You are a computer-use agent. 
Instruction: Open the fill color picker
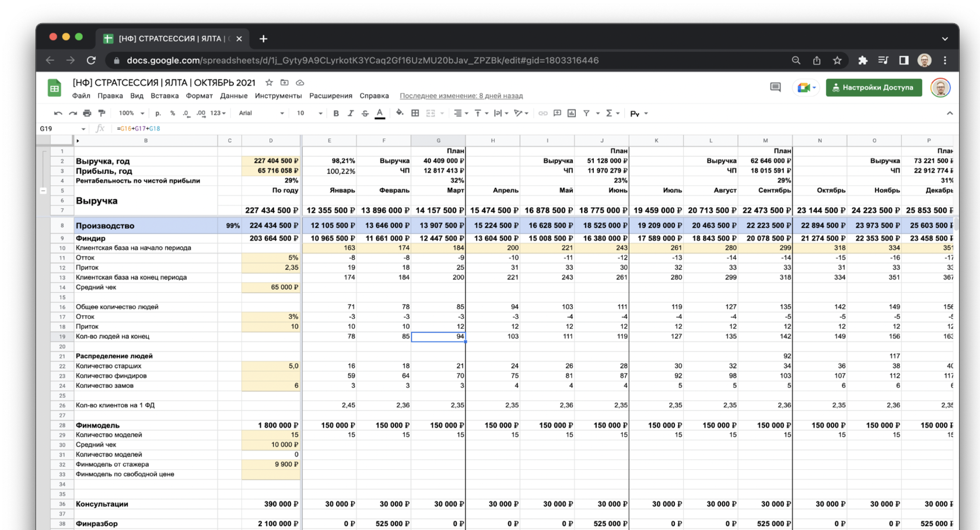tap(400, 113)
